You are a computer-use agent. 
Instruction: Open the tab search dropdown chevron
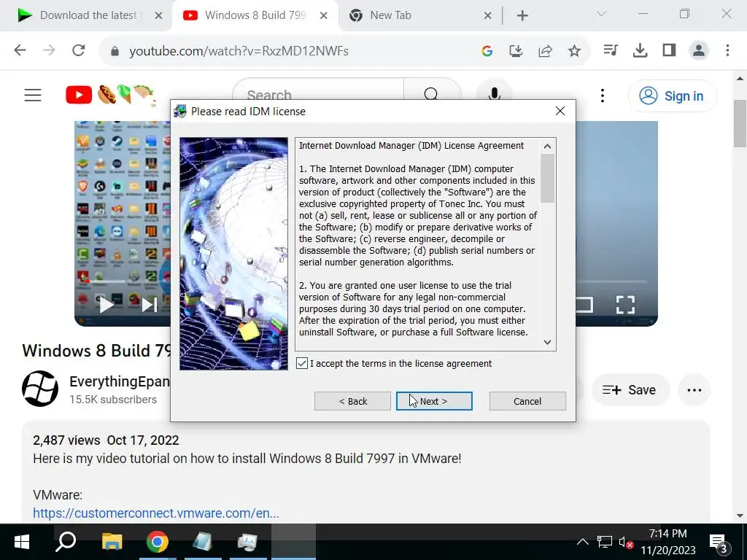(x=601, y=14)
